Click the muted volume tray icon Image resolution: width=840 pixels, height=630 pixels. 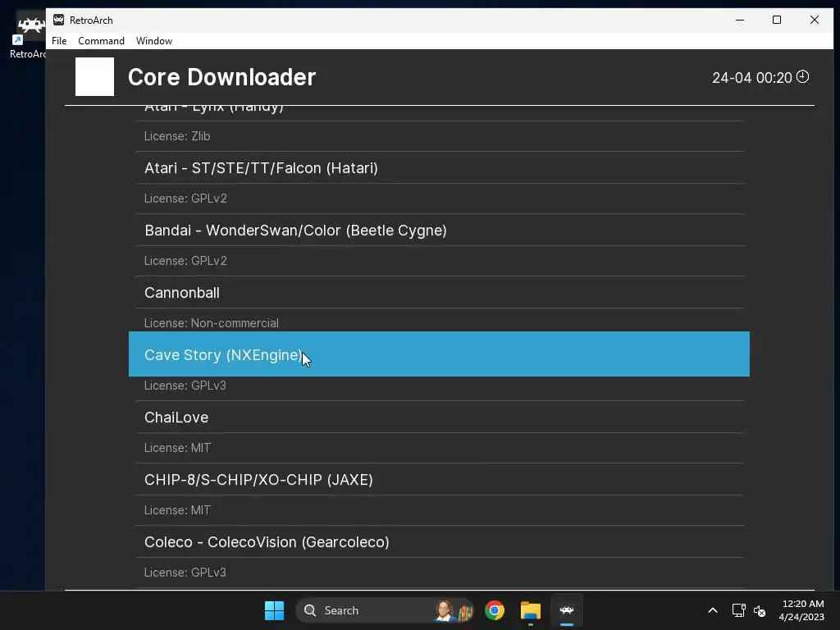click(x=759, y=610)
